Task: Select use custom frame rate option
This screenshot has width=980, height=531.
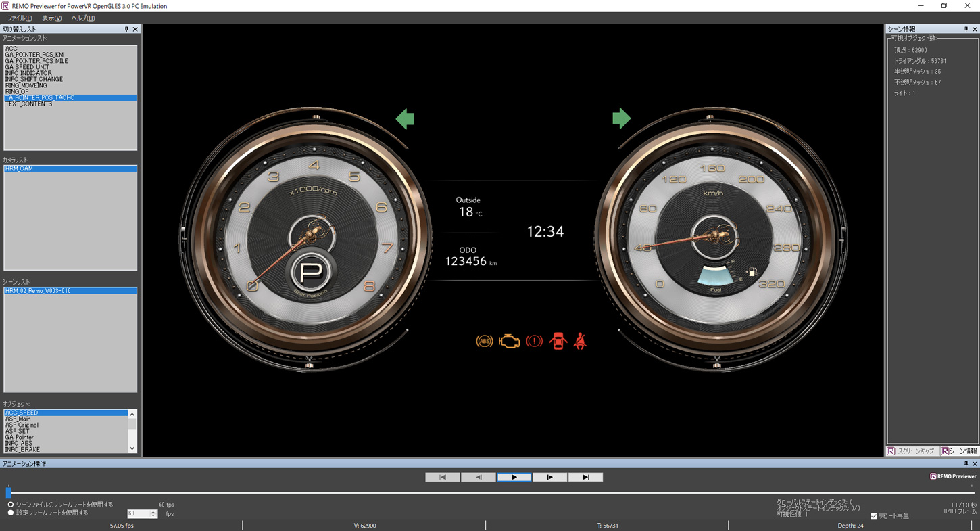Action: 10,513
